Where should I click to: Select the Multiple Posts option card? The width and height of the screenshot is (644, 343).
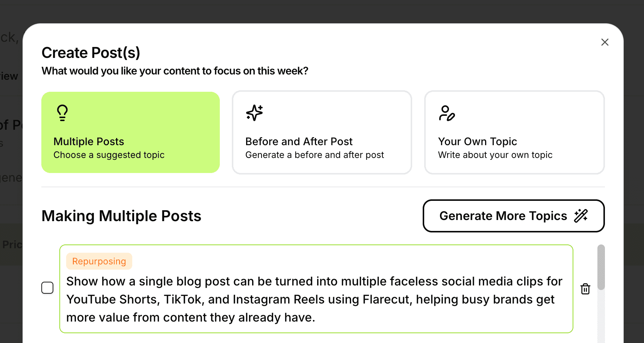[130, 132]
